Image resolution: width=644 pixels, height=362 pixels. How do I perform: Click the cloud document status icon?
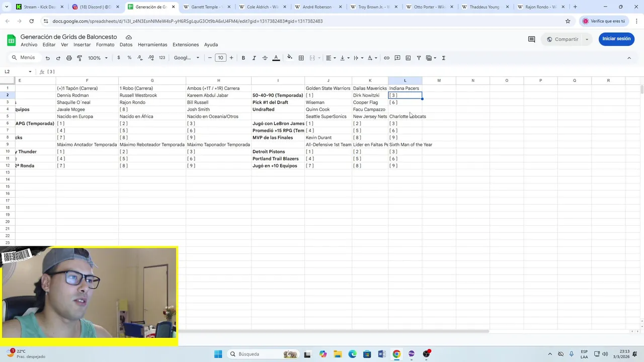point(129,37)
